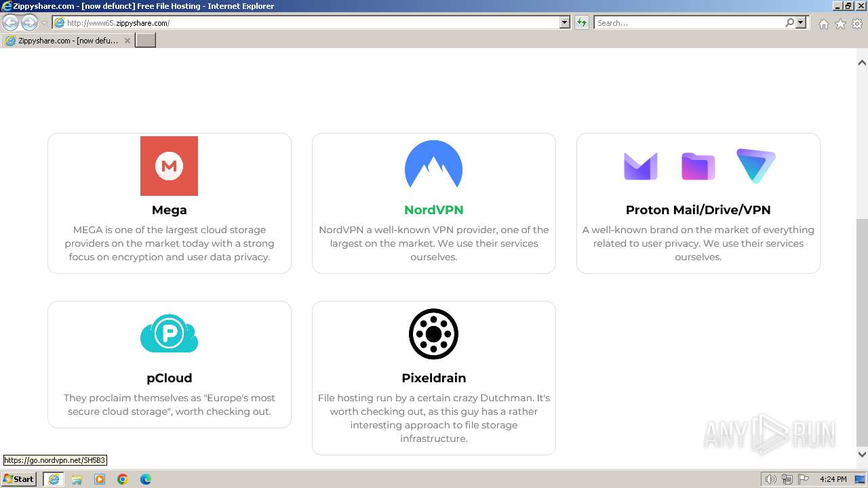Click the scrollbar up arrow
The height and width of the screenshot is (488, 868).
(862, 62)
